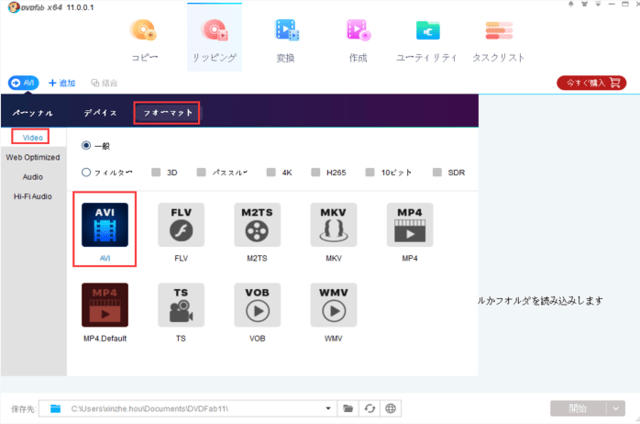This screenshot has height=424, width=640.
Task: Expand the save path dropdown
Action: coord(328,408)
